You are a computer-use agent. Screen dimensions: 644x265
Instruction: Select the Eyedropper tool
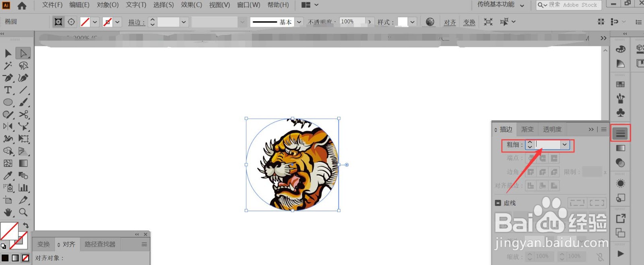(8, 176)
